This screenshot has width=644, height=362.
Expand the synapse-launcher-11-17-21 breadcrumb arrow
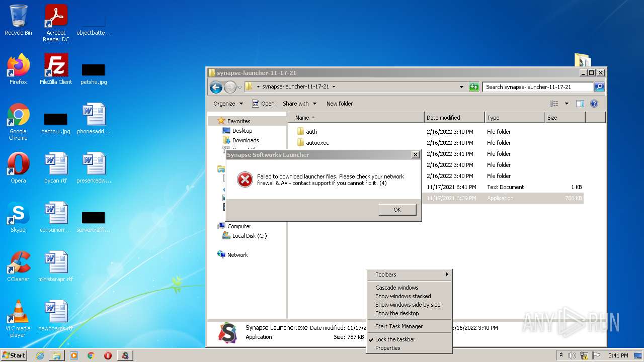[x=334, y=86]
